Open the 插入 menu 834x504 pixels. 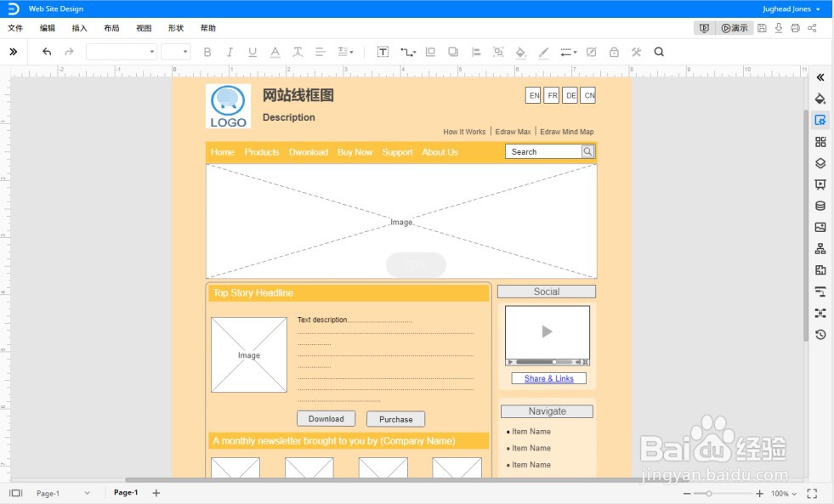(x=79, y=28)
